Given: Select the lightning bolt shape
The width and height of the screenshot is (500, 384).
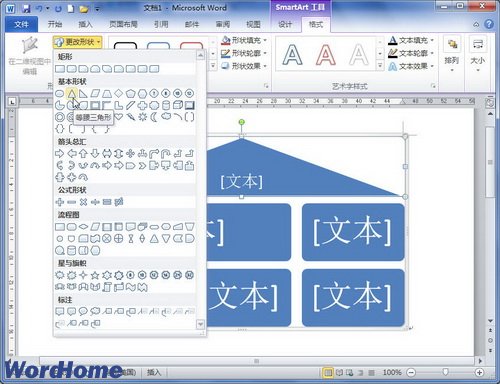Looking at the screenshot, I should (x=131, y=117).
